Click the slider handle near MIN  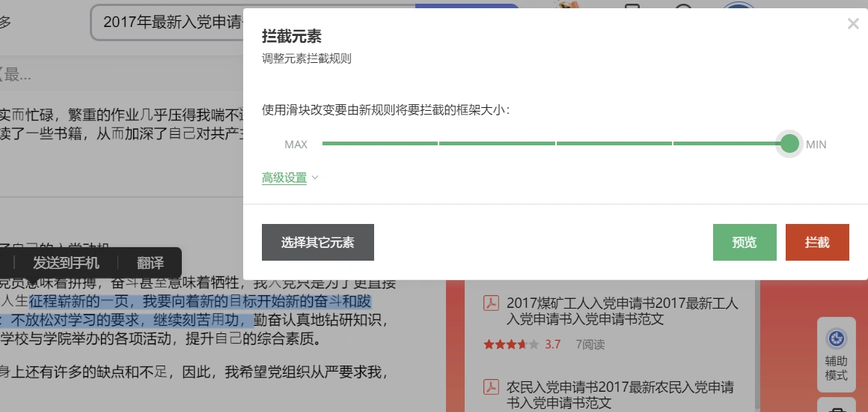click(789, 144)
